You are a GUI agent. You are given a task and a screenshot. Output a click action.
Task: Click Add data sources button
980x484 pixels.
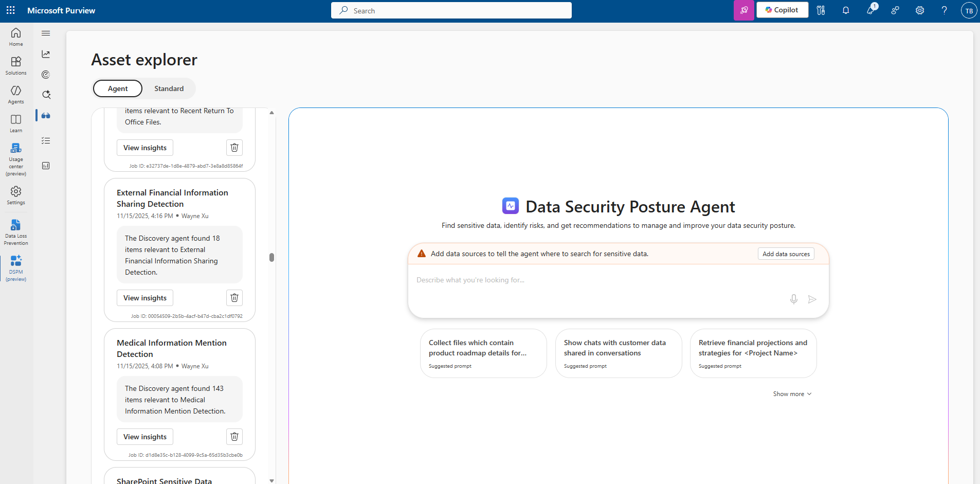[786, 254]
